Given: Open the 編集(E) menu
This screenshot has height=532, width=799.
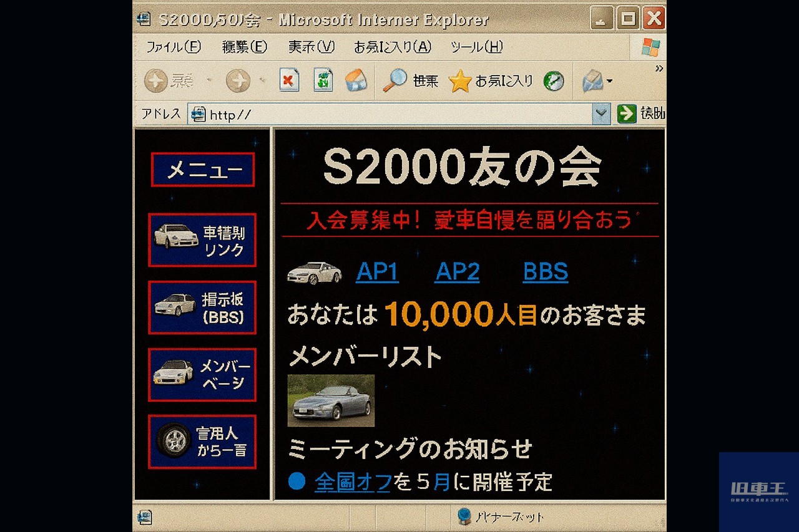Looking at the screenshot, I should [x=244, y=47].
